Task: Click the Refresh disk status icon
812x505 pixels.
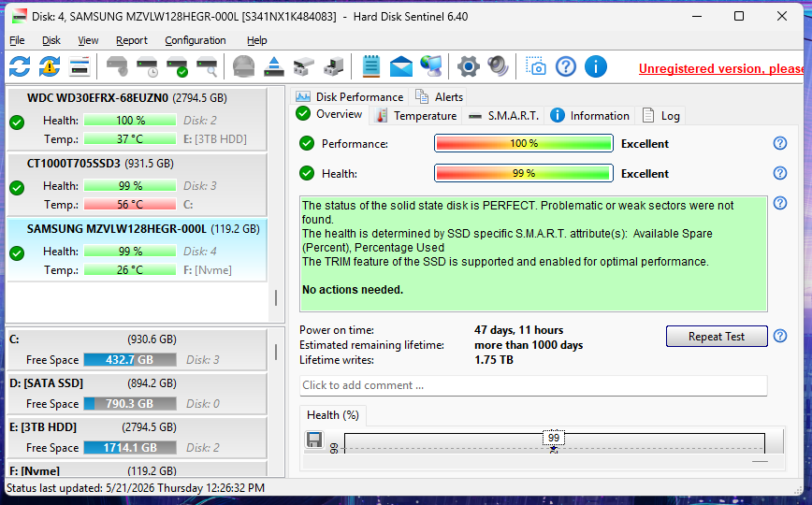Action: (x=20, y=66)
